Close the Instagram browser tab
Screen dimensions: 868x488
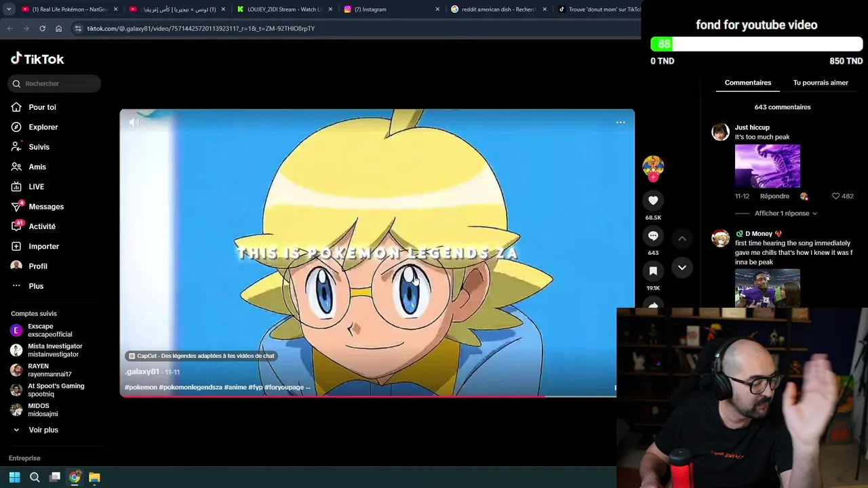437,9
